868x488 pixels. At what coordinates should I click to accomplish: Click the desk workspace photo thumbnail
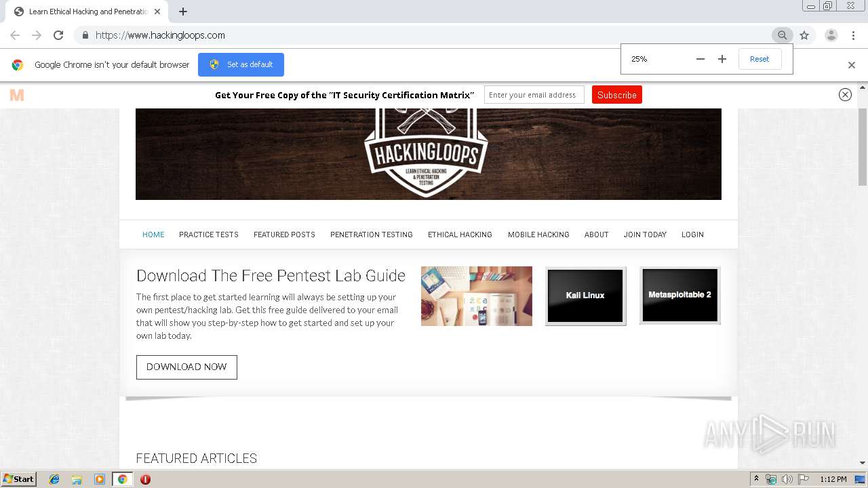tap(477, 296)
